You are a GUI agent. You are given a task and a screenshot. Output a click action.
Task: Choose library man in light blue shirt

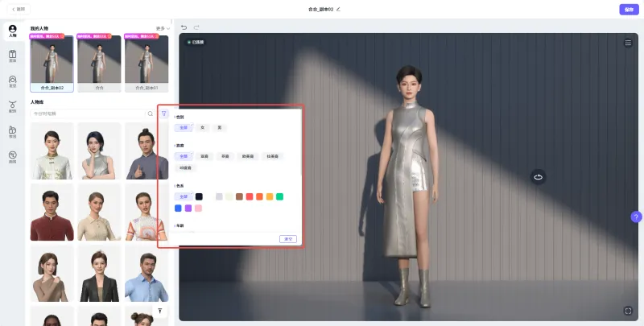[x=147, y=273]
